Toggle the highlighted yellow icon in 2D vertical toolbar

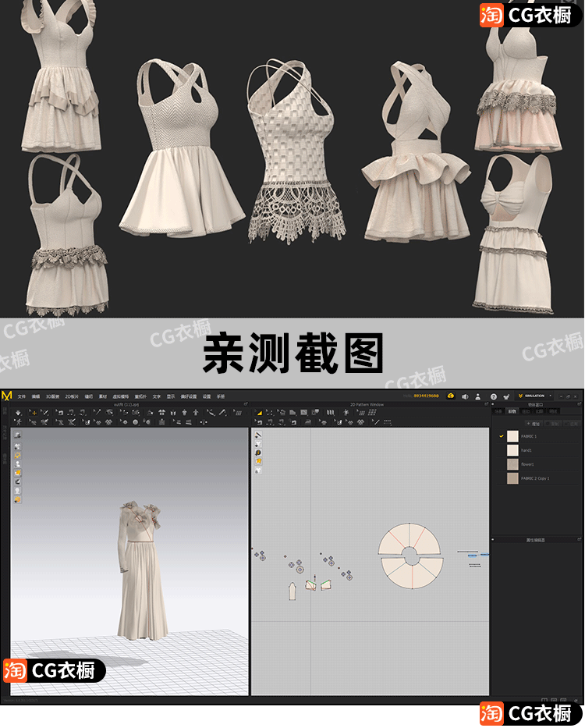coord(258,461)
